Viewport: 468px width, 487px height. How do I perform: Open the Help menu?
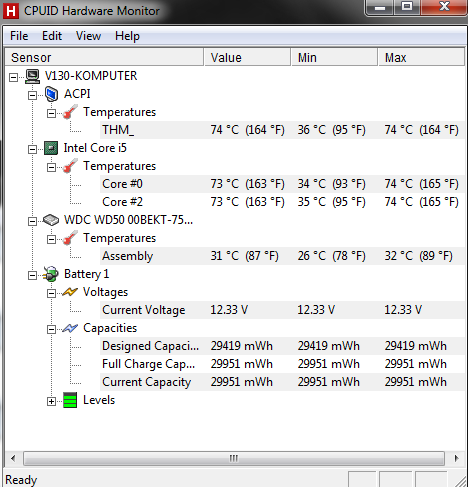tap(127, 36)
